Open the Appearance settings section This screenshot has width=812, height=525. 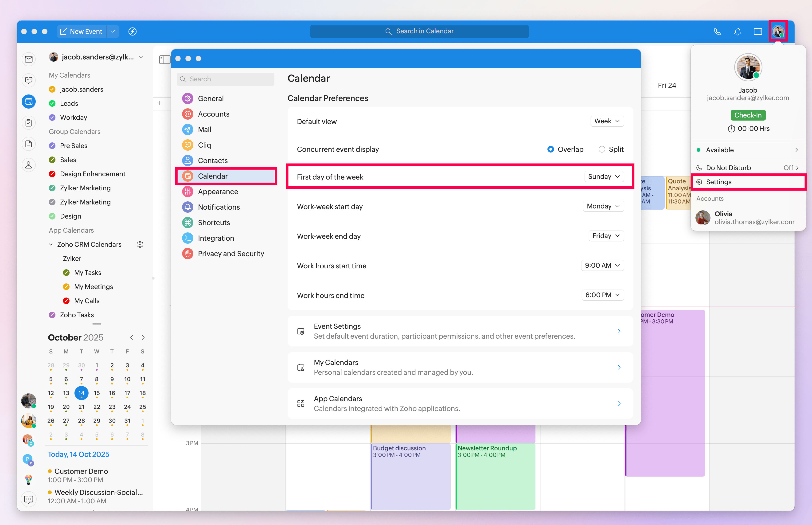pyautogui.click(x=218, y=192)
